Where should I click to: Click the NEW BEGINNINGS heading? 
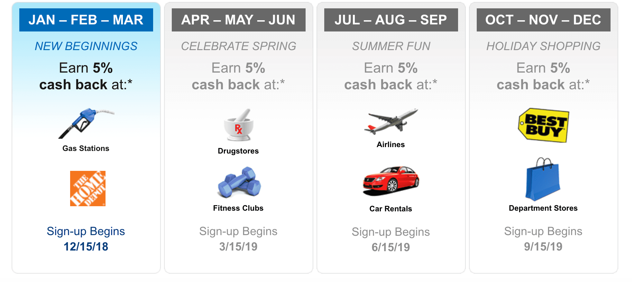pos(86,46)
